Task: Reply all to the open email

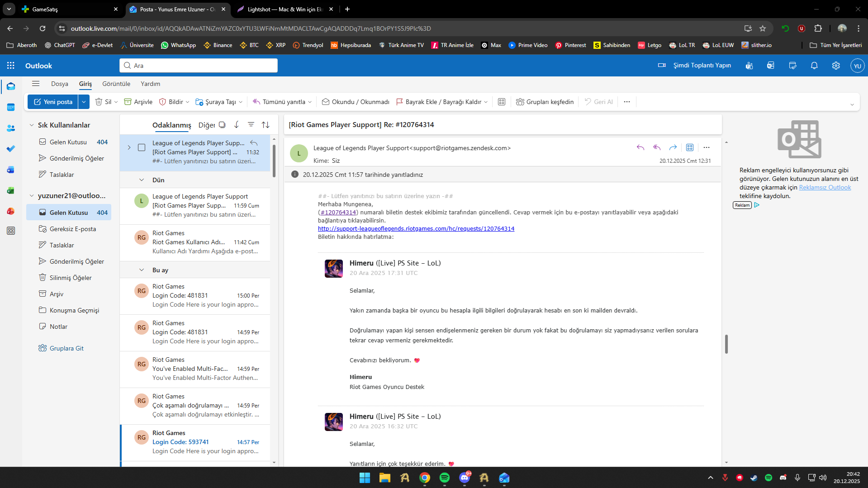Action: click(x=657, y=147)
